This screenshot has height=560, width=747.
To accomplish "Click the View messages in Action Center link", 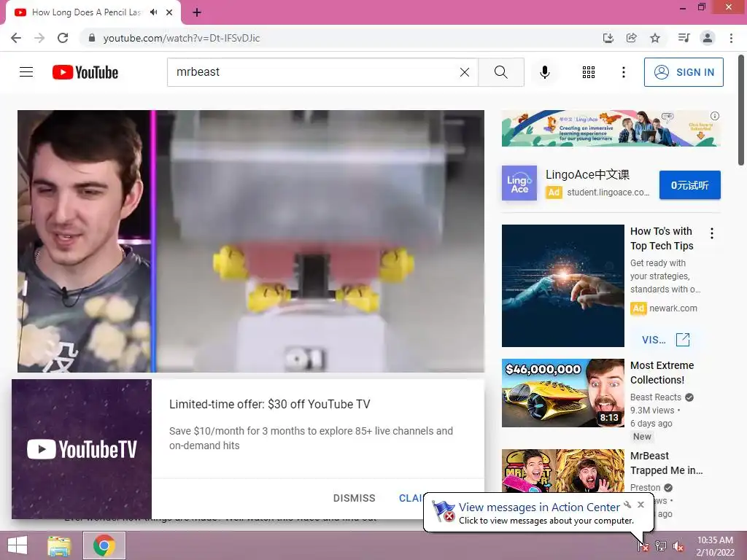I will (x=539, y=507).
